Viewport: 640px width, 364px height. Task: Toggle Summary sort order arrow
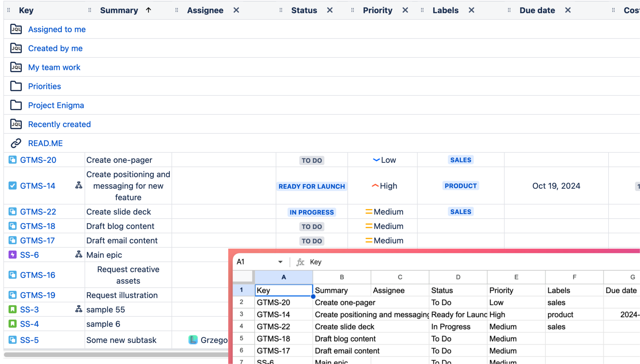point(148,10)
